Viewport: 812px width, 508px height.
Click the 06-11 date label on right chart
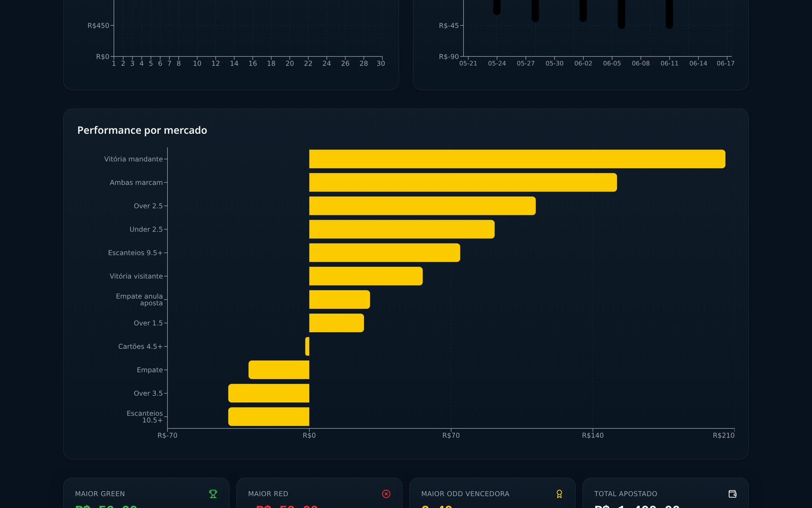[669, 63]
